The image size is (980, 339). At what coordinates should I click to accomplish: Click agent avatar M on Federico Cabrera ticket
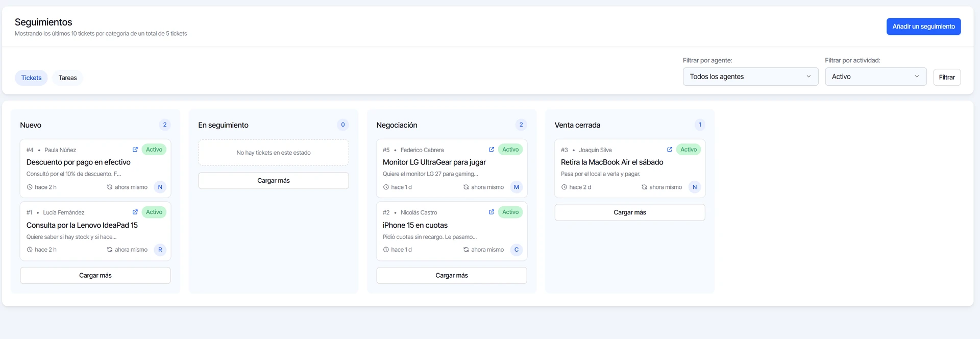517,187
